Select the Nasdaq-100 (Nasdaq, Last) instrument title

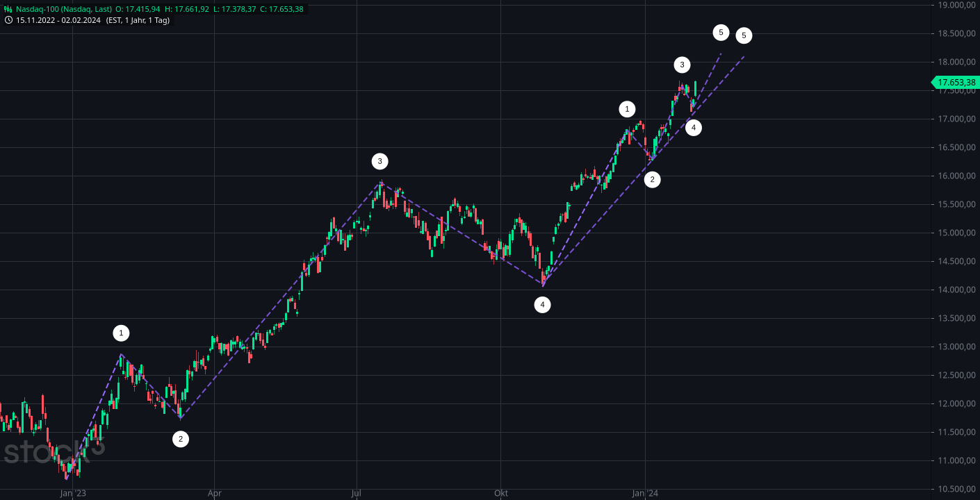pyautogui.click(x=63, y=9)
